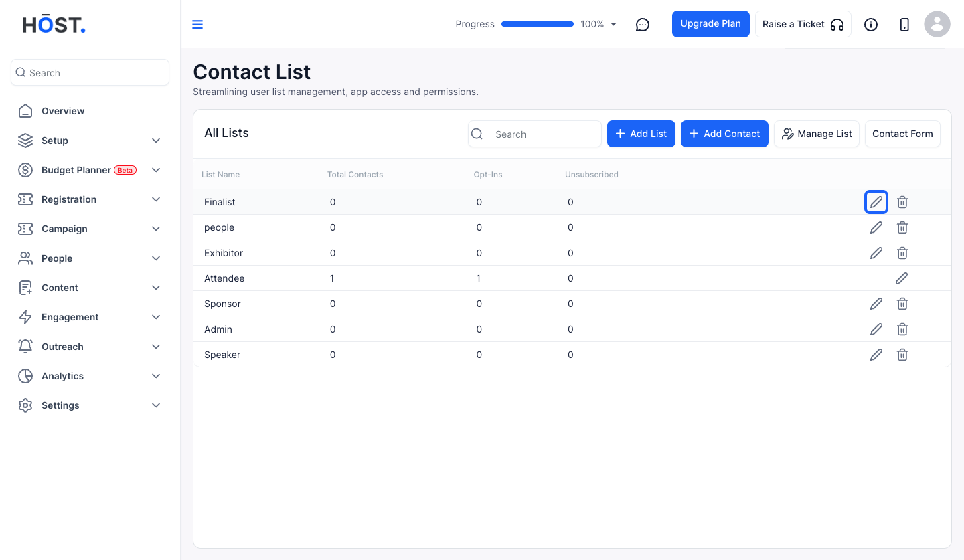
Task: Click the List Name column header
Action: coord(220,175)
